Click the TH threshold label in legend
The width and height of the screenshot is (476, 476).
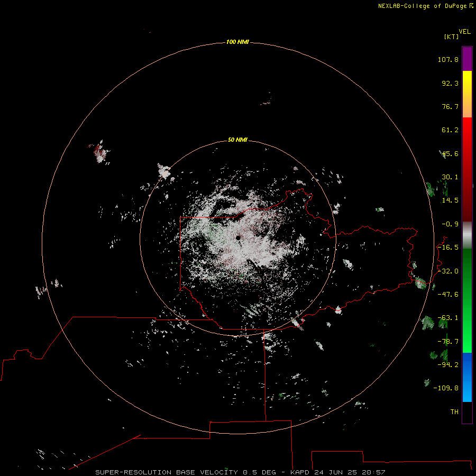click(454, 412)
